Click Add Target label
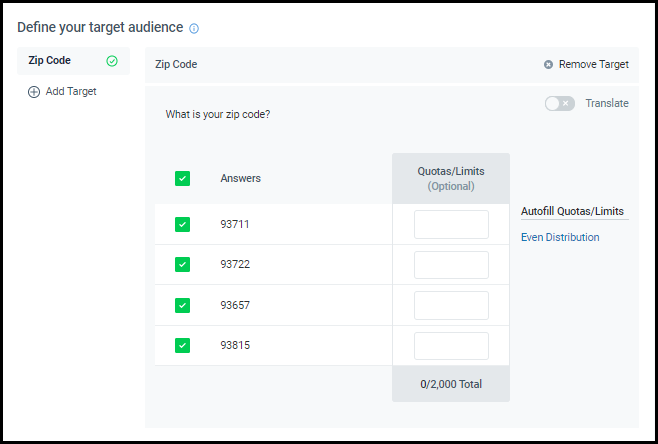658x444 pixels. click(x=71, y=91)
